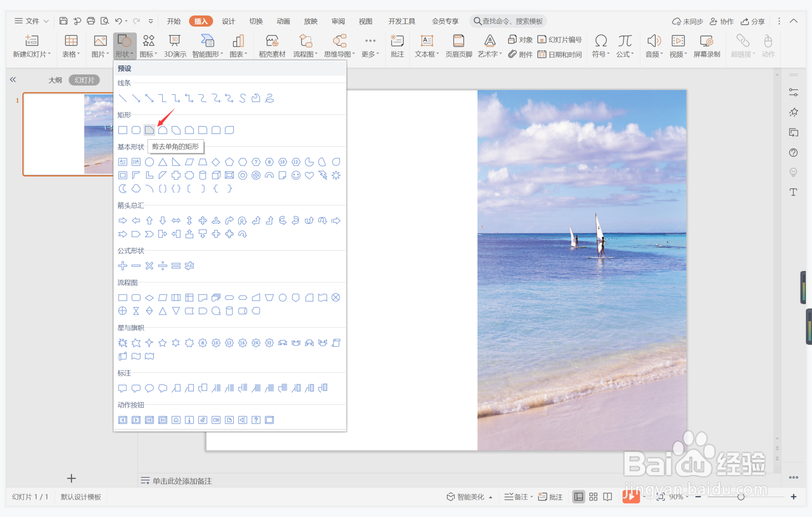Click zoom in plus button
Image resolution: width=812 pixels, height=517 pixels.
click(x=793, y=497)
